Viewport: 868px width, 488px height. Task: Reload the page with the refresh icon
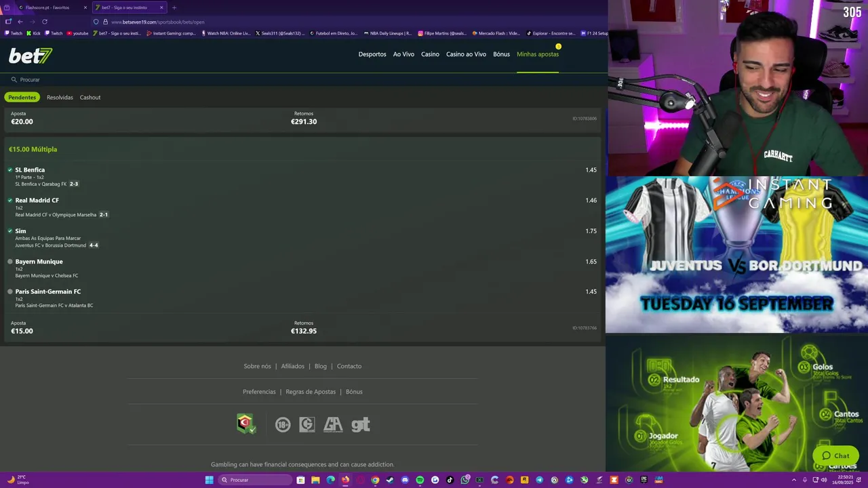45,22
